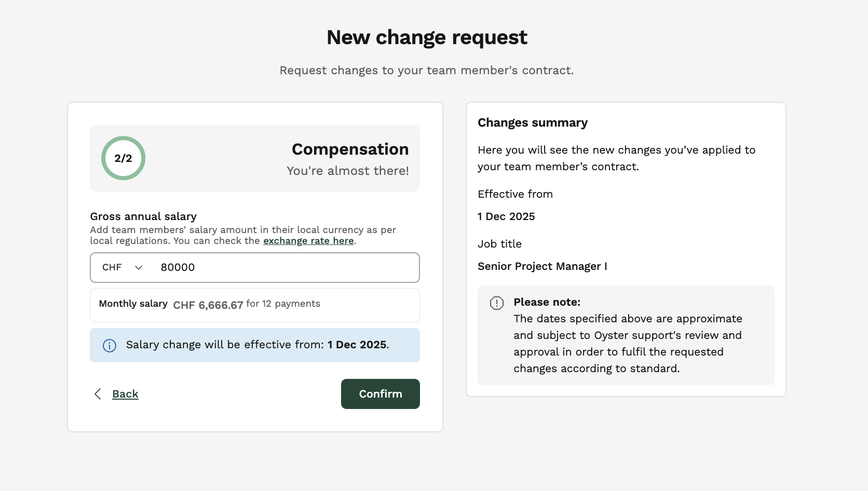Click the back chevron arrow icon
This screenshot has width=868, height=491.
pyautogui.click(x=98, y=394)
